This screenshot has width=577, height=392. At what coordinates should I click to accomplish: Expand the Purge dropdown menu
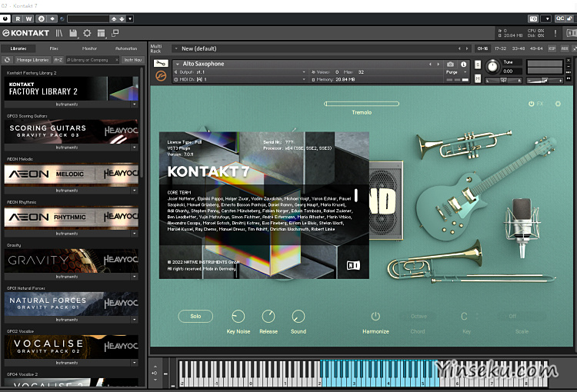click(x=464, y=72)
